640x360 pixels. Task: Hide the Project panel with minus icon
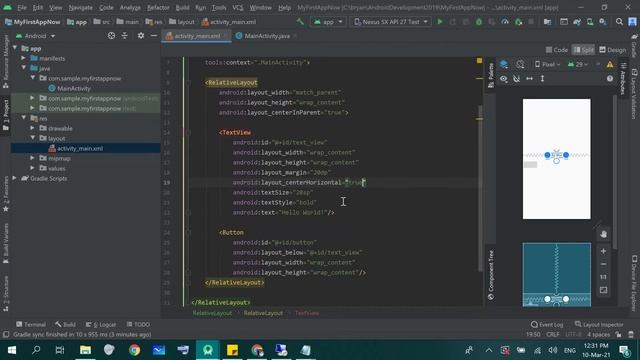point(154,36)
